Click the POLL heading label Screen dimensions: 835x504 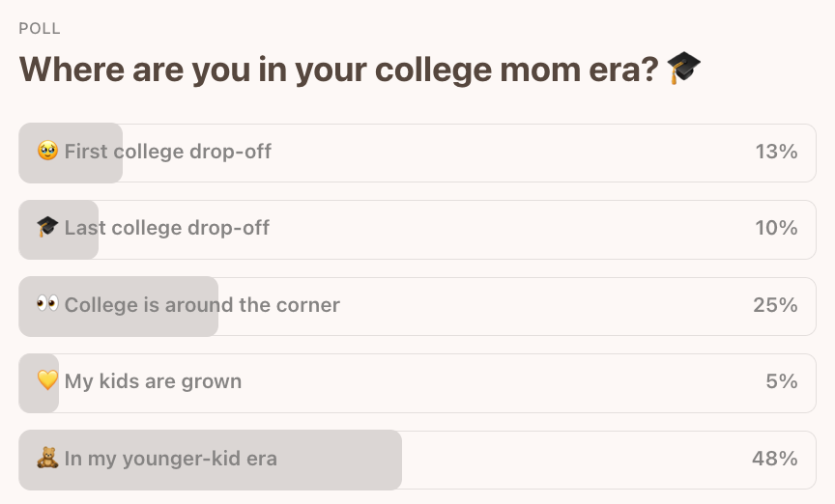point(40,28)
